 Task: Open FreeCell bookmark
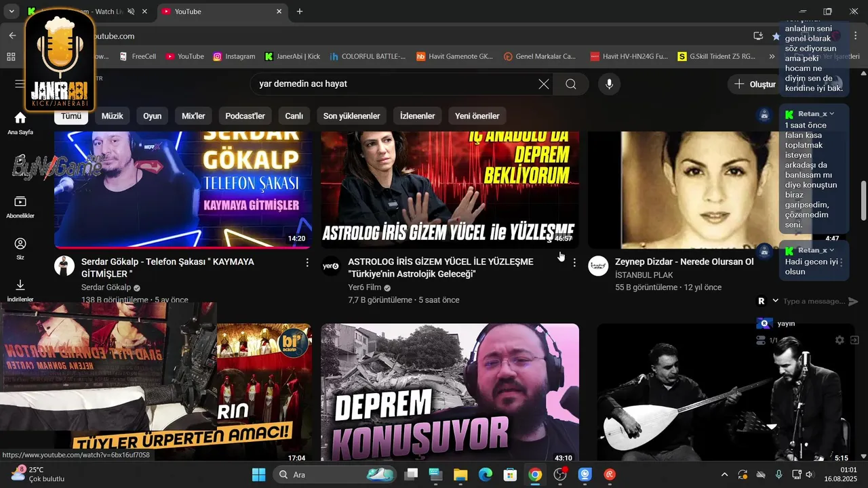[x=139, y=57]
